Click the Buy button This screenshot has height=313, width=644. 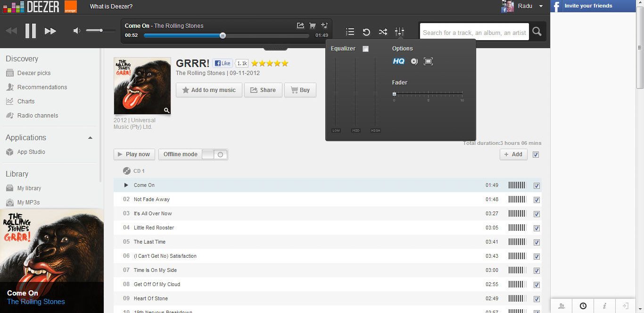point(300,90)
